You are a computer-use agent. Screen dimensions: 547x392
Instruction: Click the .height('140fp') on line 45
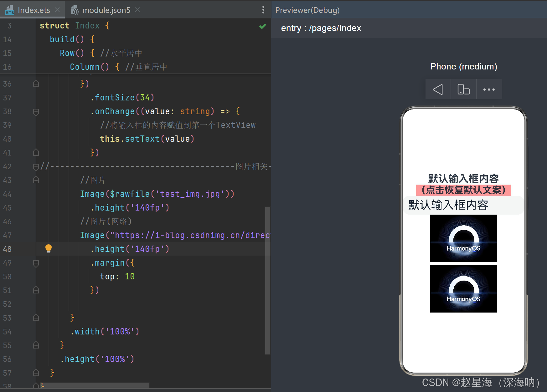130,208
